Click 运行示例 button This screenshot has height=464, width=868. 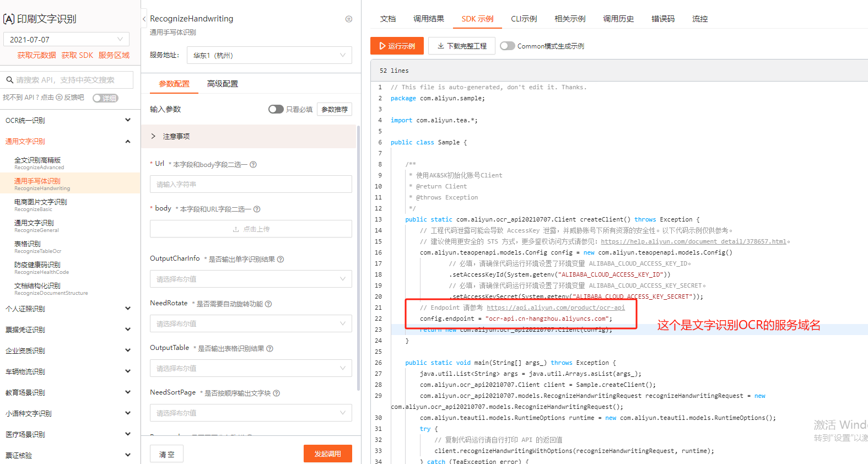(x=397, y=46)
